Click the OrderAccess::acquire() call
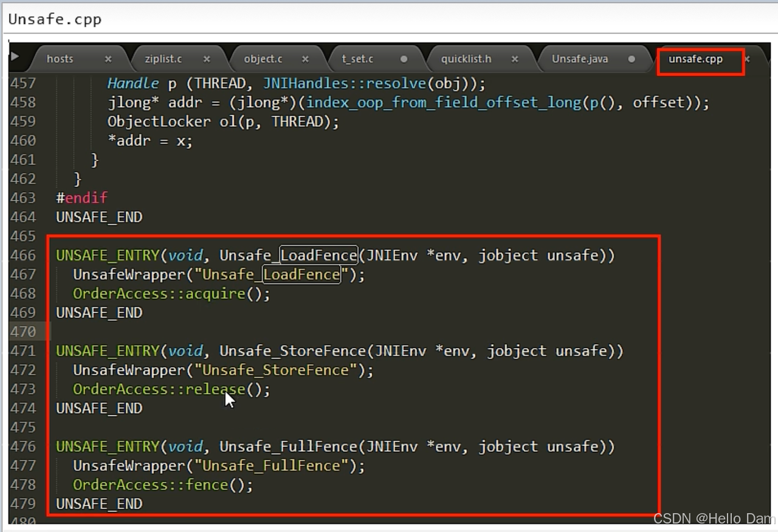 point(171,294)
